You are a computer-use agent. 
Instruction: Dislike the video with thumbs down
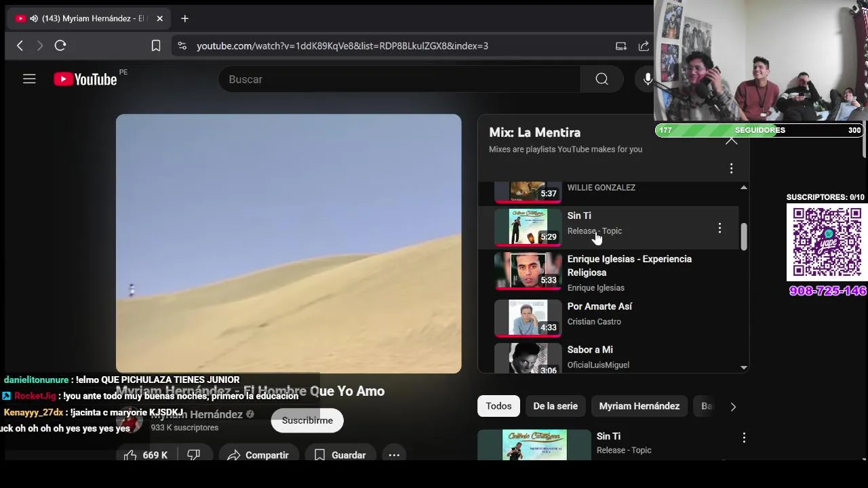(194, 455)
